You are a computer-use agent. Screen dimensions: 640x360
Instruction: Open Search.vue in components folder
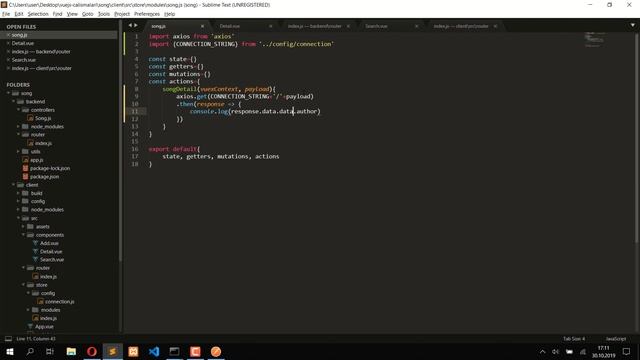52,260
